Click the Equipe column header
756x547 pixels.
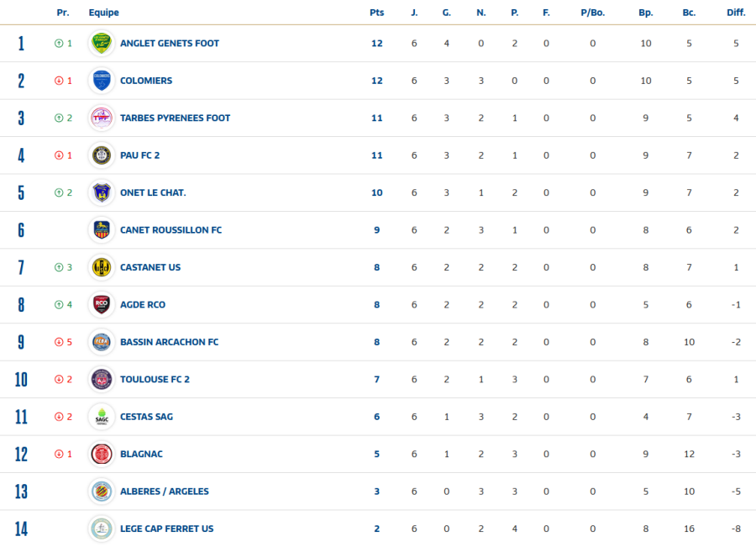point(103,13)
